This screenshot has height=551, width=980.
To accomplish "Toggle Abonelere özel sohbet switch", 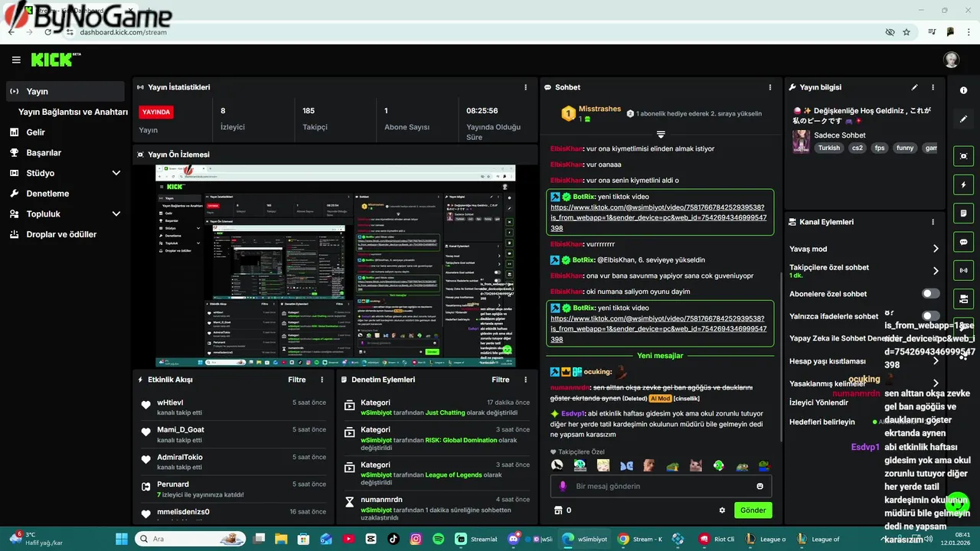I will 930,294.
